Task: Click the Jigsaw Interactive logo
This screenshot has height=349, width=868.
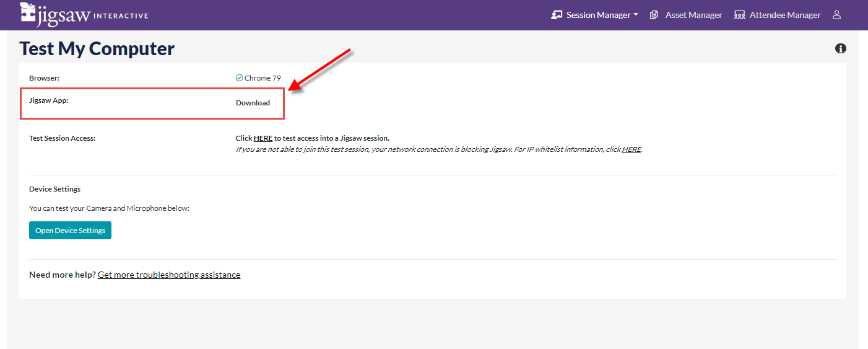Action: [84, 15]
